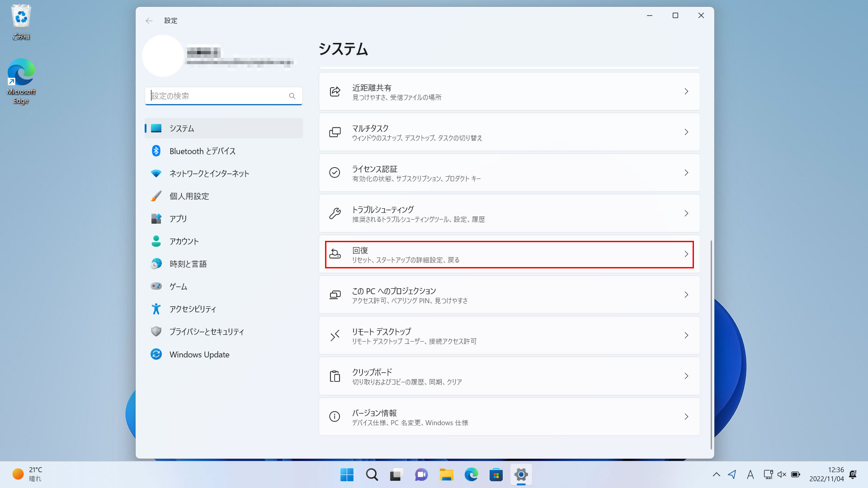The width and height of the screenshot is (868, 488).
Task: Open プライバシーとセキュリティ category
Action: click(224, 332)
